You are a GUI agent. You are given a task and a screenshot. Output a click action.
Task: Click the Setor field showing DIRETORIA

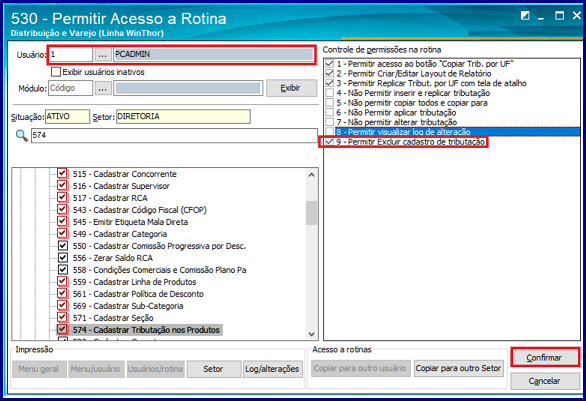183,117
